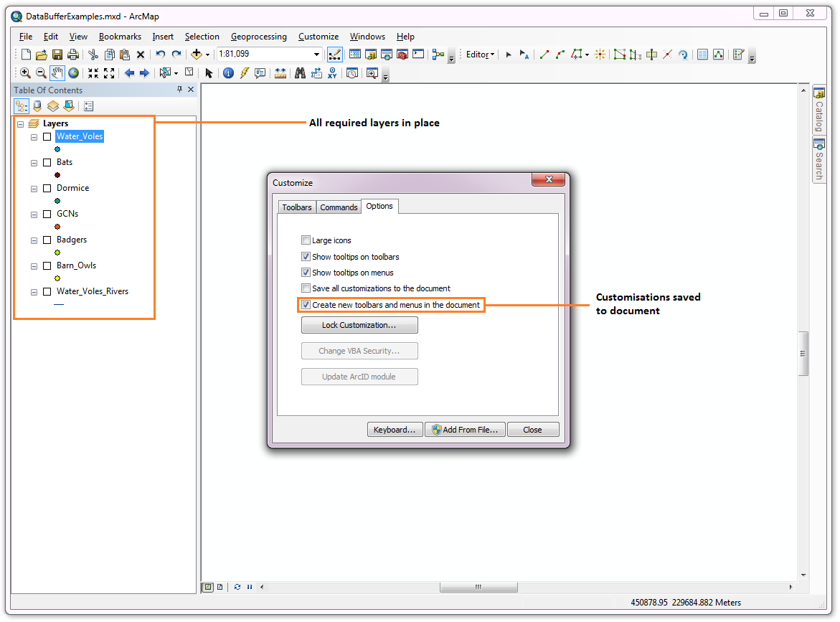Click the Copy icon in toolbar
Image resolution: width=840 pixels, height=622 pixels.
point(109,54)
